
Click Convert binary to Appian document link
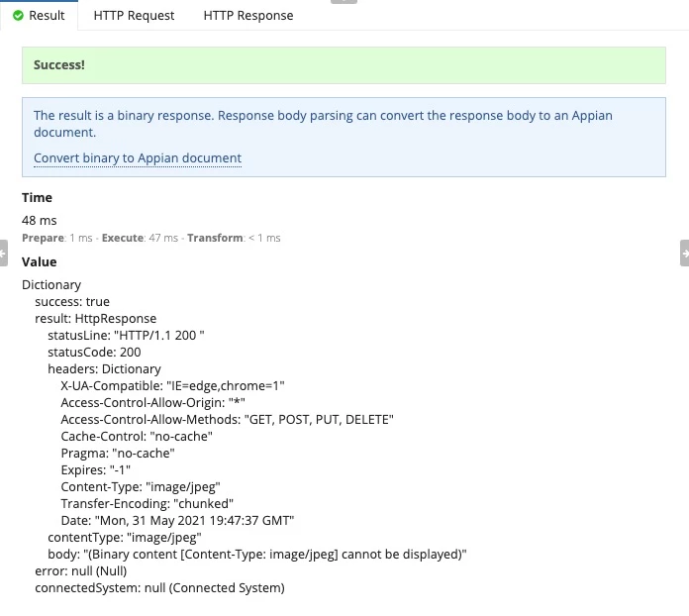point(138,157)
